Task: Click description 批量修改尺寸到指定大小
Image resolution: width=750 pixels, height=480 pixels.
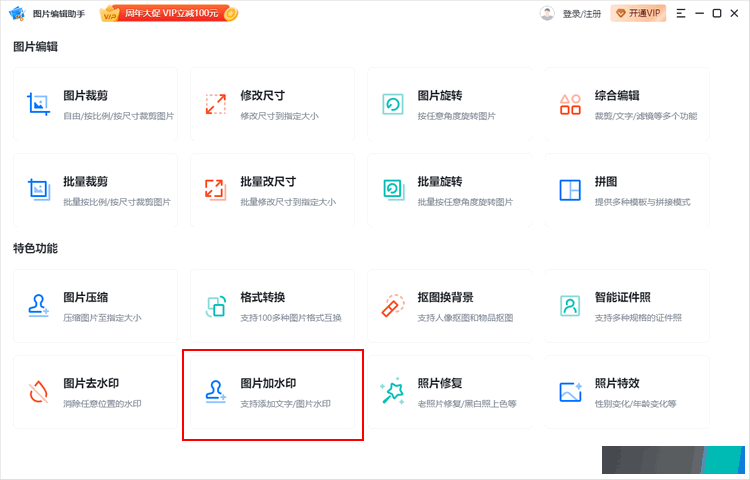Action: [x=288, y=202]
